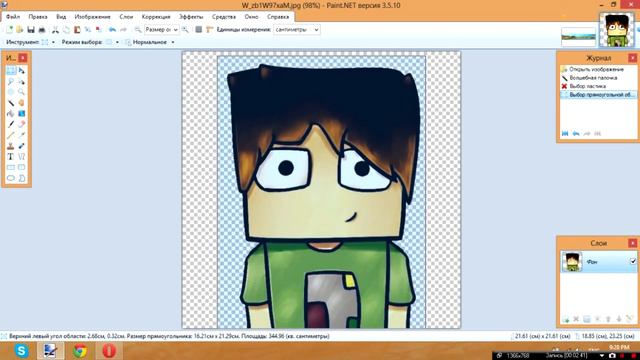Click undo step button in Журнал panel
The image size is (640, 360).
click(x=576, y=133)
